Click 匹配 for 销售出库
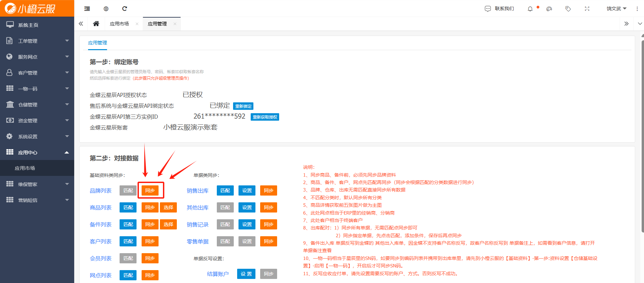Image resolution: width=644 pixels, height=283 pixels. [225, 190]
